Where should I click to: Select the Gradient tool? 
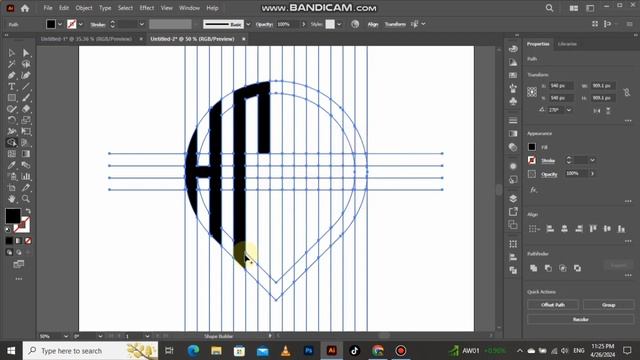tap(26, 154)
